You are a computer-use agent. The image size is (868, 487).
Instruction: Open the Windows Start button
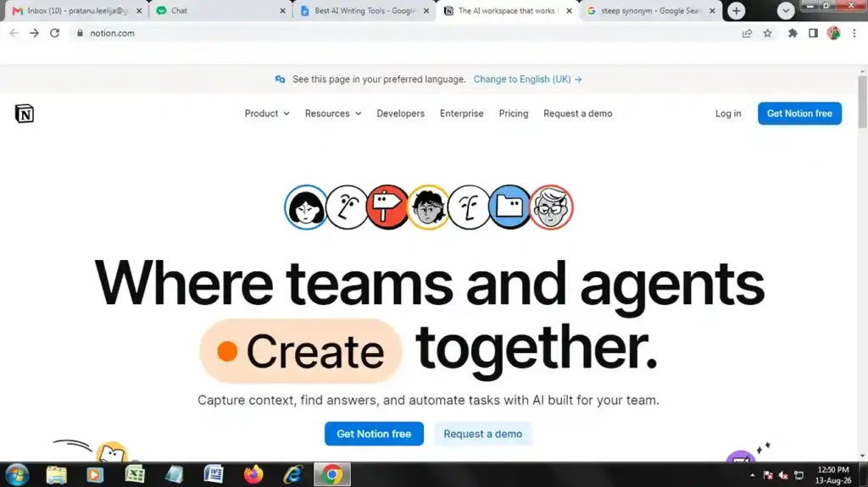[17, 475]
